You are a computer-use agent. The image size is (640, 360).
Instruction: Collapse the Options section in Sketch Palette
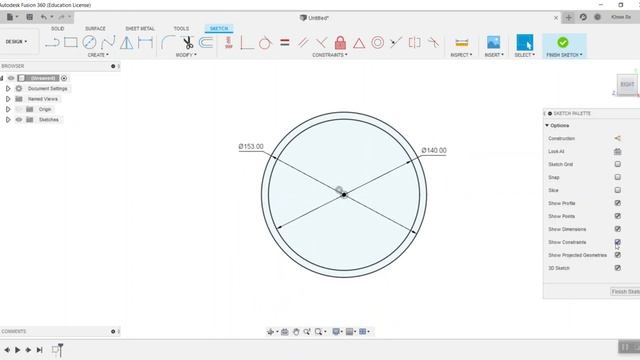coord(547,125)
